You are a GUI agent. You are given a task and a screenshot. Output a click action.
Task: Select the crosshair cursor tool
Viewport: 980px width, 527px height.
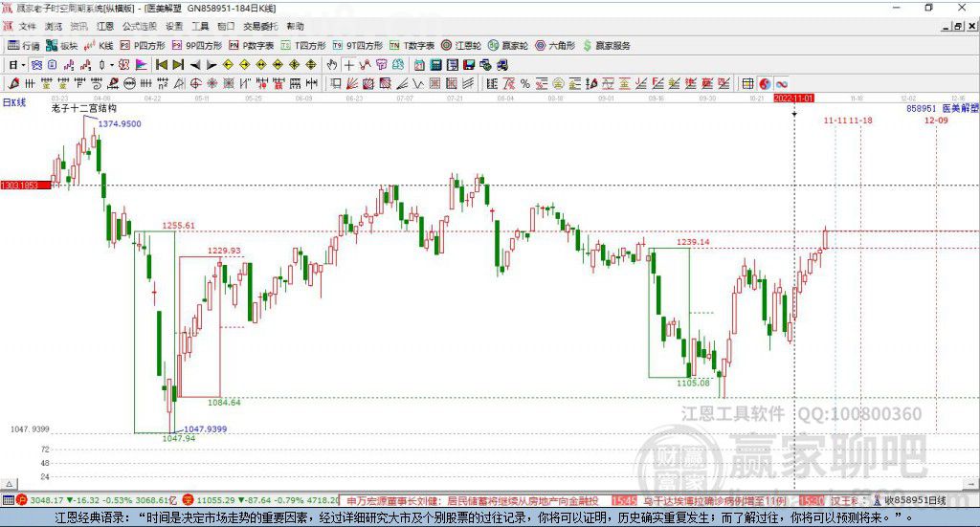click(x=348, y=65)
